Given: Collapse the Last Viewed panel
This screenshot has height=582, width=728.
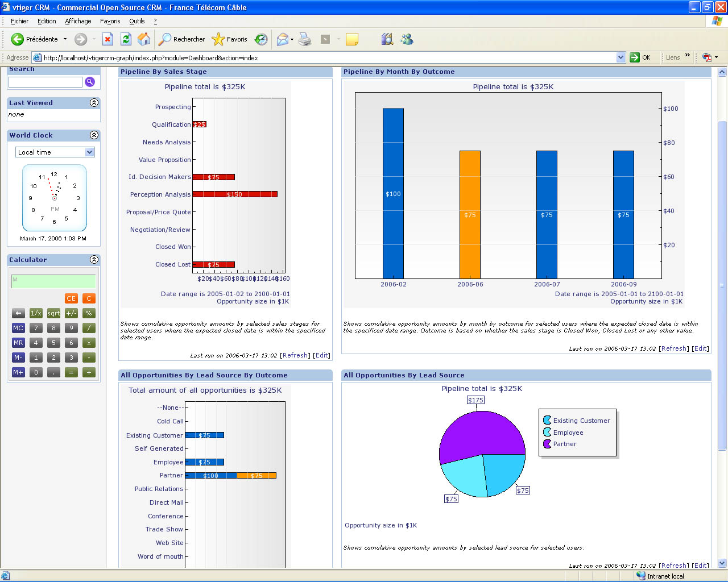Looking at the screenshot, I should click(x=94, y=103).
